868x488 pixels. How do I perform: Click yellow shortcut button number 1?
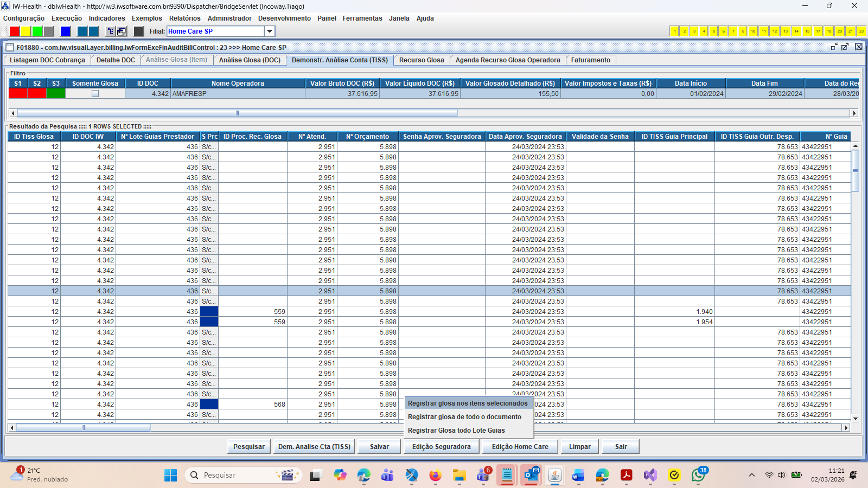pyautogui.click(x=674, y=31)
